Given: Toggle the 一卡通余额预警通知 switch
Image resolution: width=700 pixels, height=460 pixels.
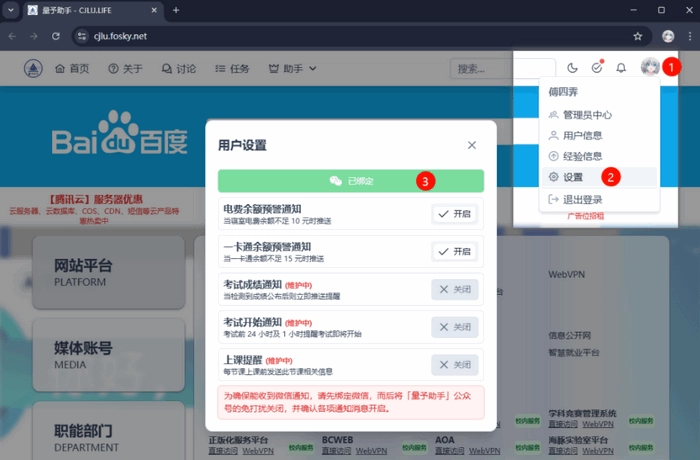Looking at the screenshot, I should (x=455, y=251).
